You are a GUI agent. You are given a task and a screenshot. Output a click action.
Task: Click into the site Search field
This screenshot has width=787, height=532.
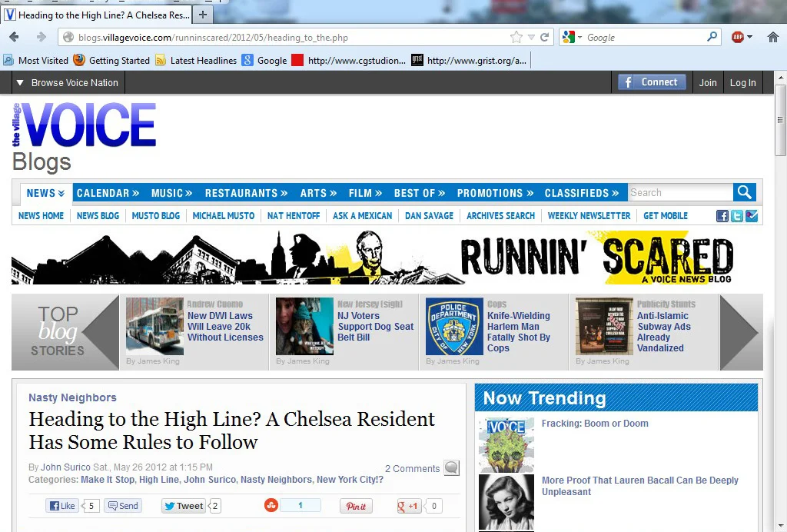point(680,193)
